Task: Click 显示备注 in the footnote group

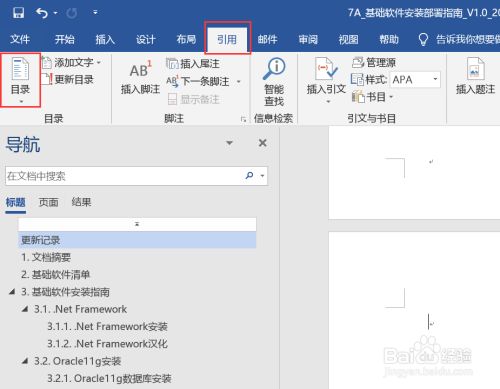Action: pyautogui.click(x=193, y=99)
